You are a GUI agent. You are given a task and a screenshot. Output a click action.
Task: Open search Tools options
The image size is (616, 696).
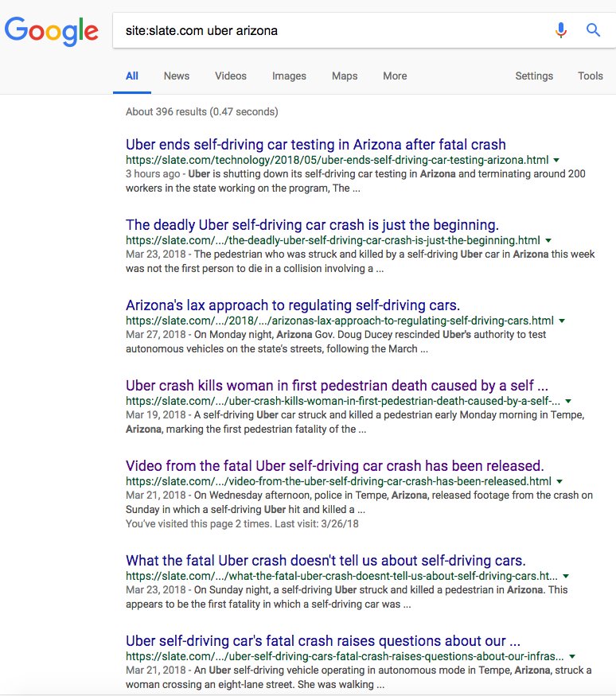click(591, 76)
